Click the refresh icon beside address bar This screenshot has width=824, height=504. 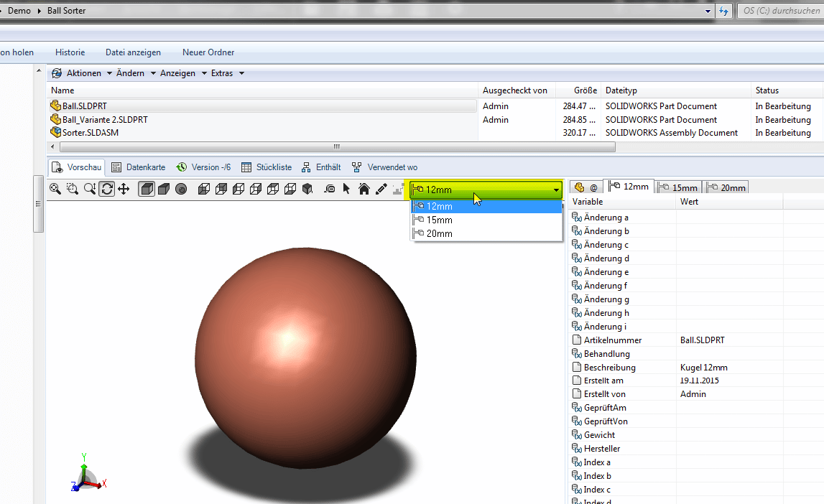coord(724,11)
